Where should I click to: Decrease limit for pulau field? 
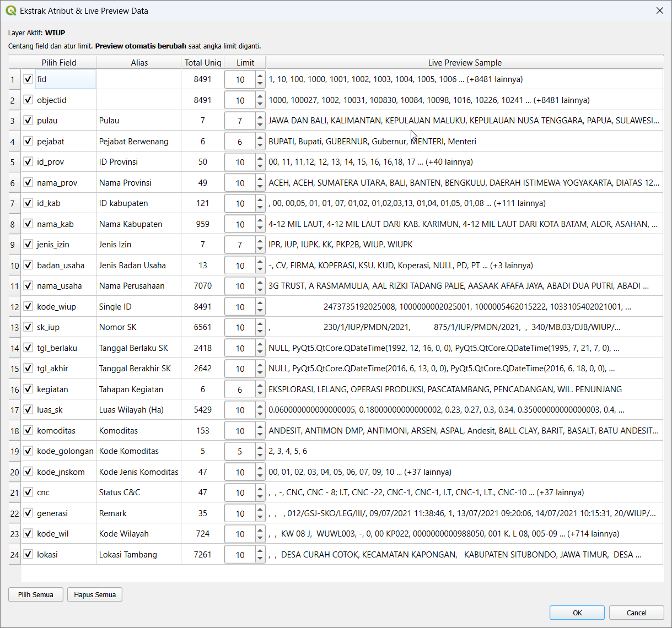(x=260, y=124)
